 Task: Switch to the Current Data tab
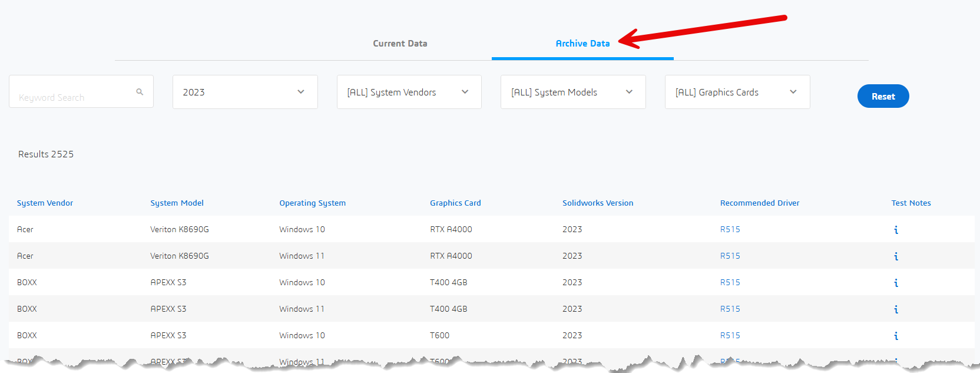(400, 44)
